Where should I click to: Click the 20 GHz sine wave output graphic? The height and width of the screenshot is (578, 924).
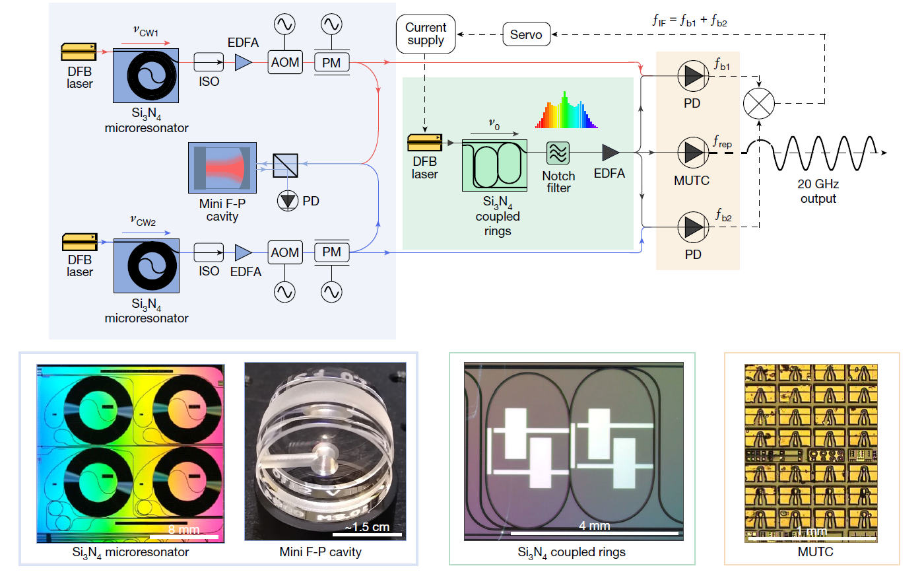[x=825, y=153]
